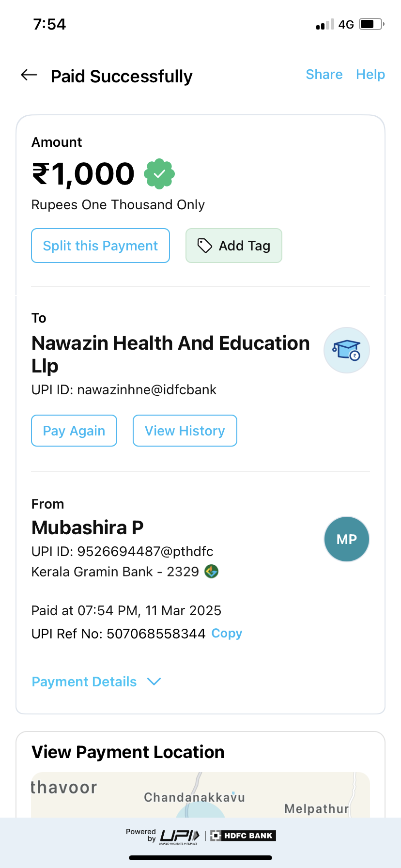Tap Pay Again button
Screen dimensions: 401x868
[x=74, y=431]
